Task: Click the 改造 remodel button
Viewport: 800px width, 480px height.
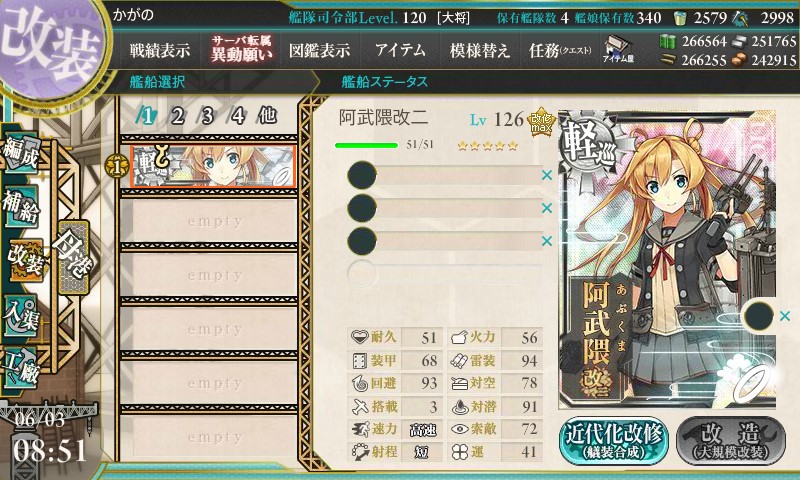Action: [731, 441]
